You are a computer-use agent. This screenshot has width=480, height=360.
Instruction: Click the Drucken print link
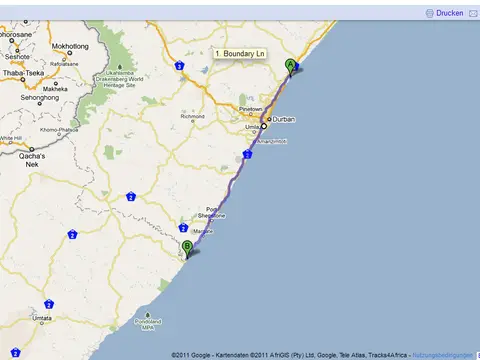click(x=449, y=13)
